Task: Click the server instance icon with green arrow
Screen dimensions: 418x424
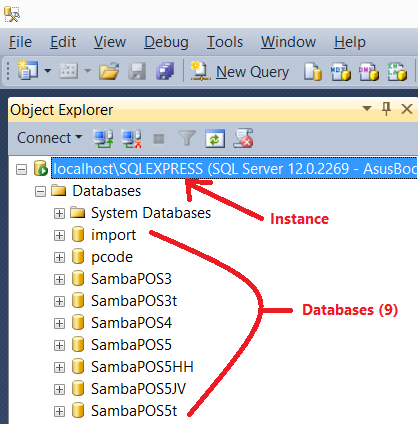Action: [x=41, y=168]
